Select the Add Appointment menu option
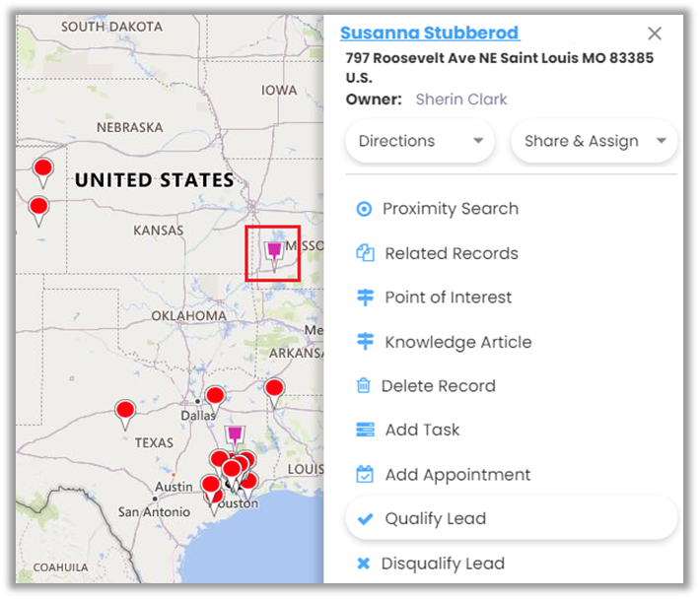The image size is (700, 599). point(457,475)
